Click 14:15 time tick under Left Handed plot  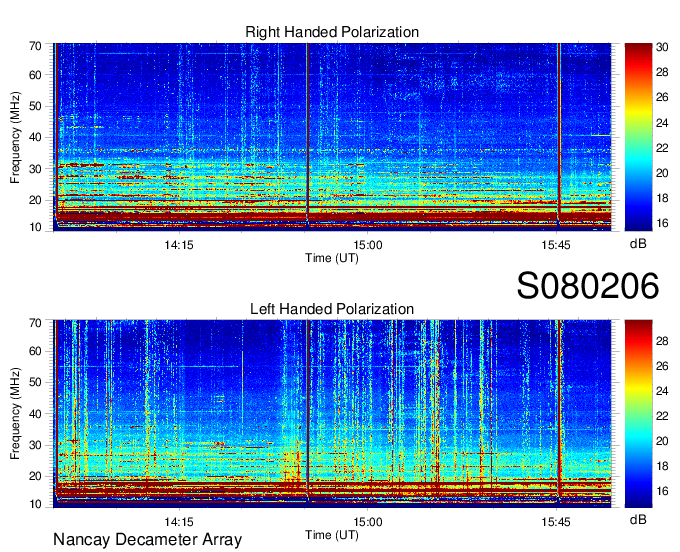coord(179,522)
